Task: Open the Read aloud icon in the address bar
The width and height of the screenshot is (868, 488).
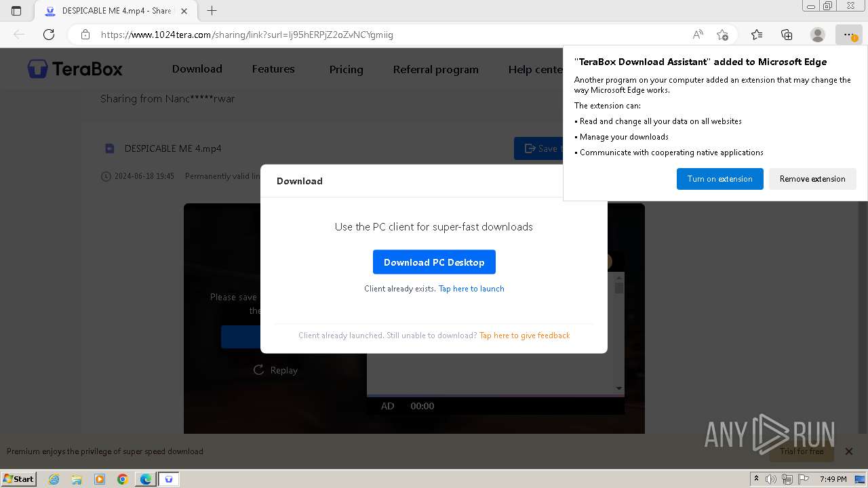Action: (x=698, y=35)
